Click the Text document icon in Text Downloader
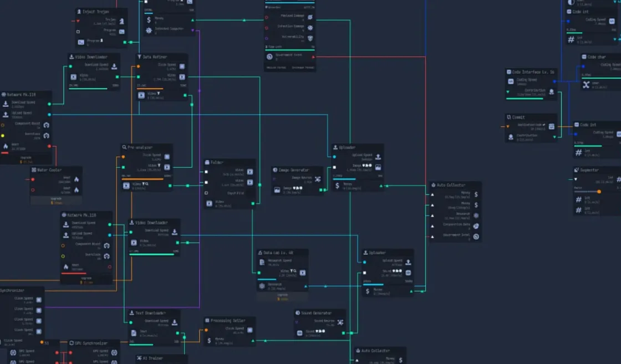The height and width of the screenshot is (364, 621). (134, 334)
